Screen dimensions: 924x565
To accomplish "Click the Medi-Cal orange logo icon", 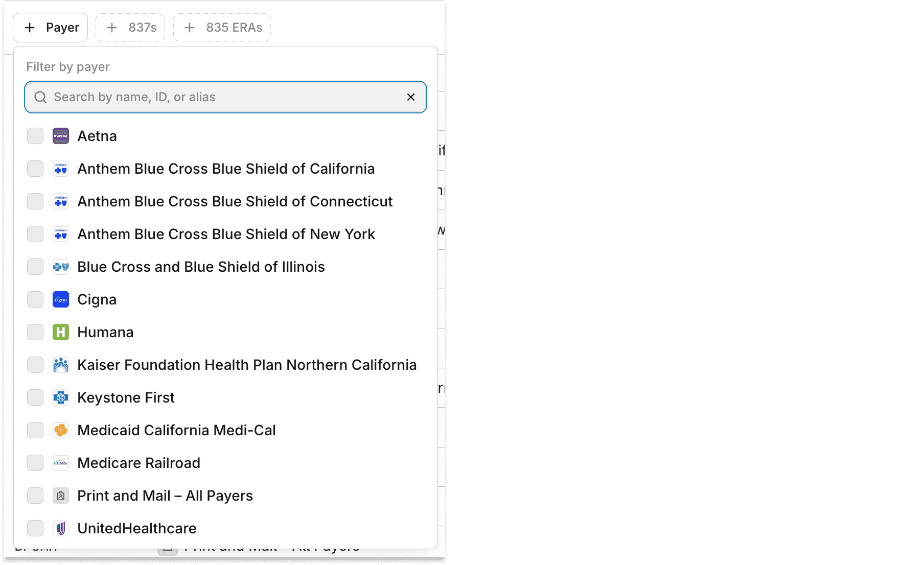I will 61,430.
